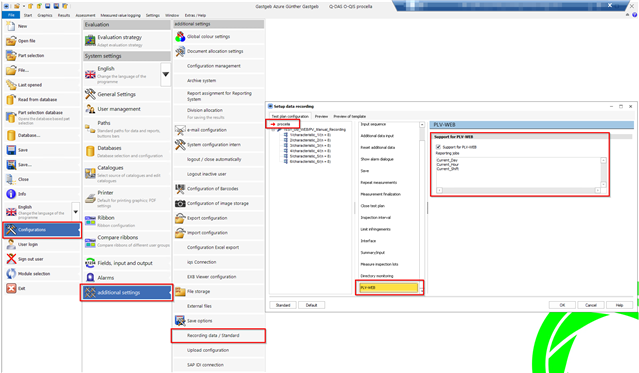Click reporting jobs horizontal scrollbar right arrow

[597, 190]
